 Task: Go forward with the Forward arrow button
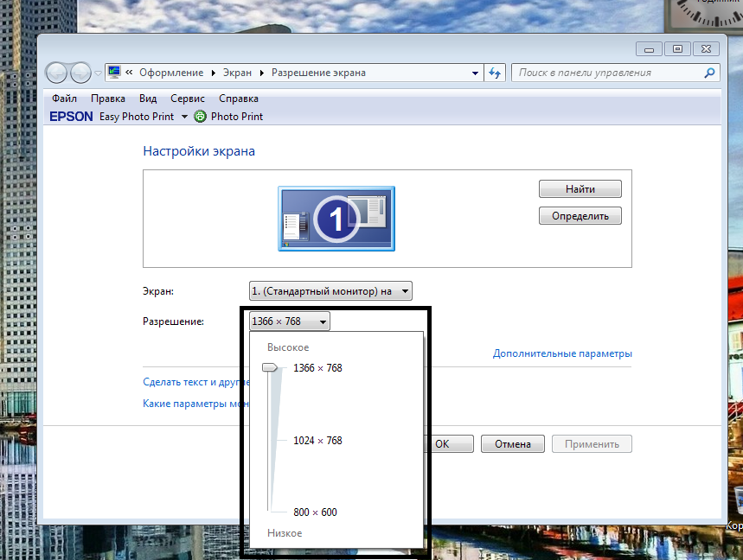80,73
